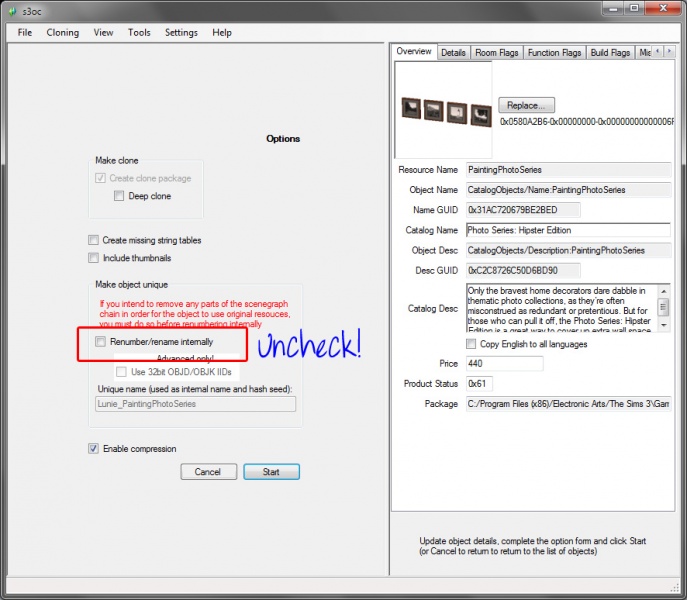The image size is (687, 600).
Task: Close the s3oc window
Action: pos(662,9)
